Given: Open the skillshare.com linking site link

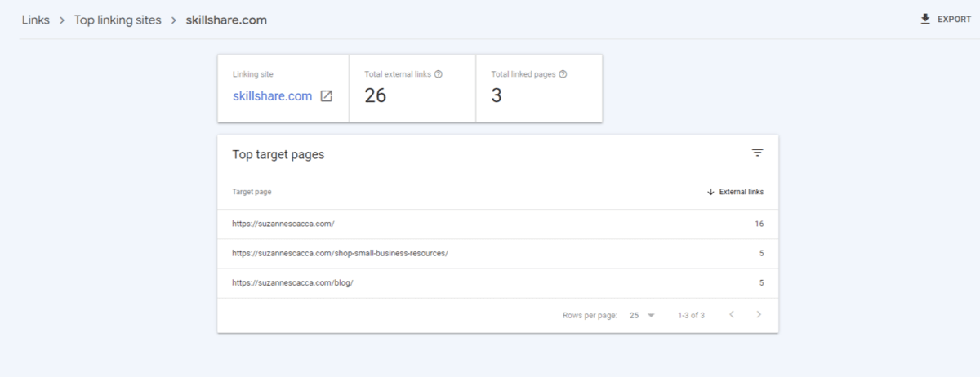Looking at the screenshot, I should click(x=272, y=96).
